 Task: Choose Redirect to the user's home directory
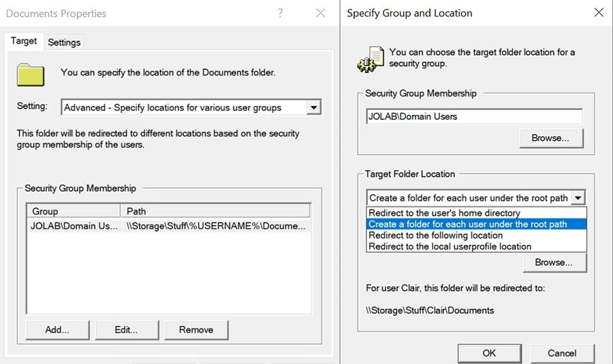(x=444, y=213)
